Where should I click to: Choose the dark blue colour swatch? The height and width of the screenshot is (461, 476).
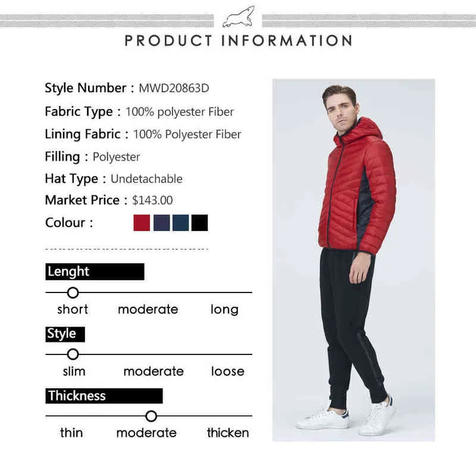point(181,223)
